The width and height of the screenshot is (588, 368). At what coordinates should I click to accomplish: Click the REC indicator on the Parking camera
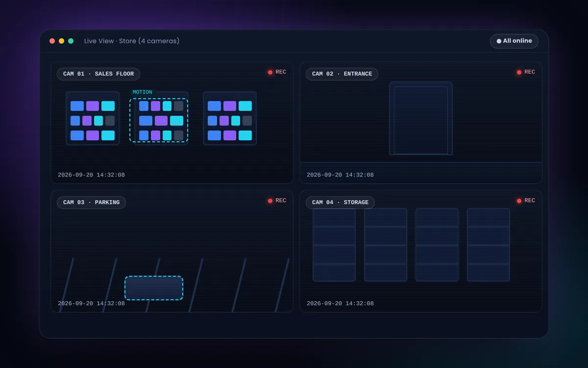pyautogui.click(x=277, y=201)
